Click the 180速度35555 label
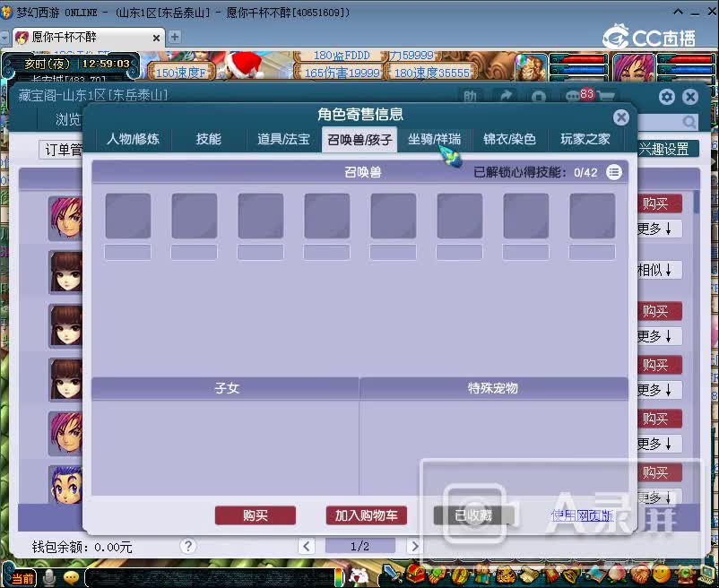This screenshot has width=719, height=588. [x=431, y=73]
